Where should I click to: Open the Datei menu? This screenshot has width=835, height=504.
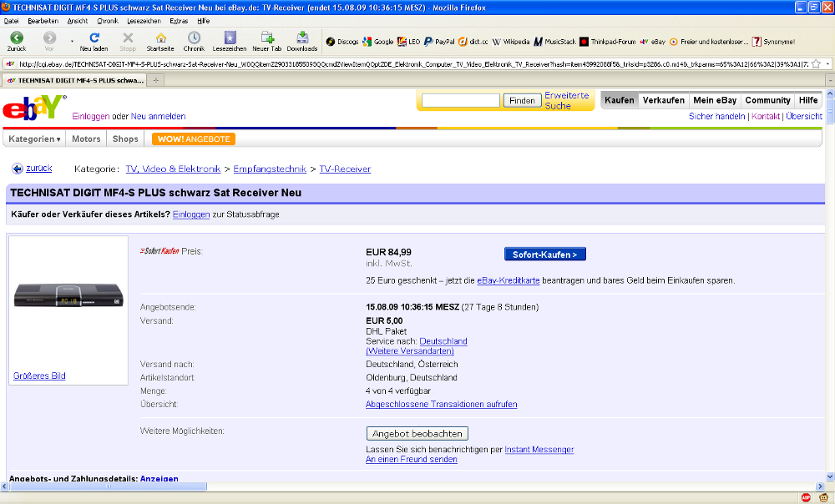tap(11, 21)
